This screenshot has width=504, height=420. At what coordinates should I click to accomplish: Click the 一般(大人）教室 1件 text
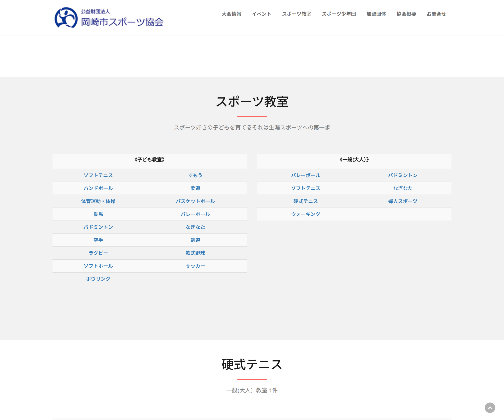pyautogui.click(x=252, y=390)
